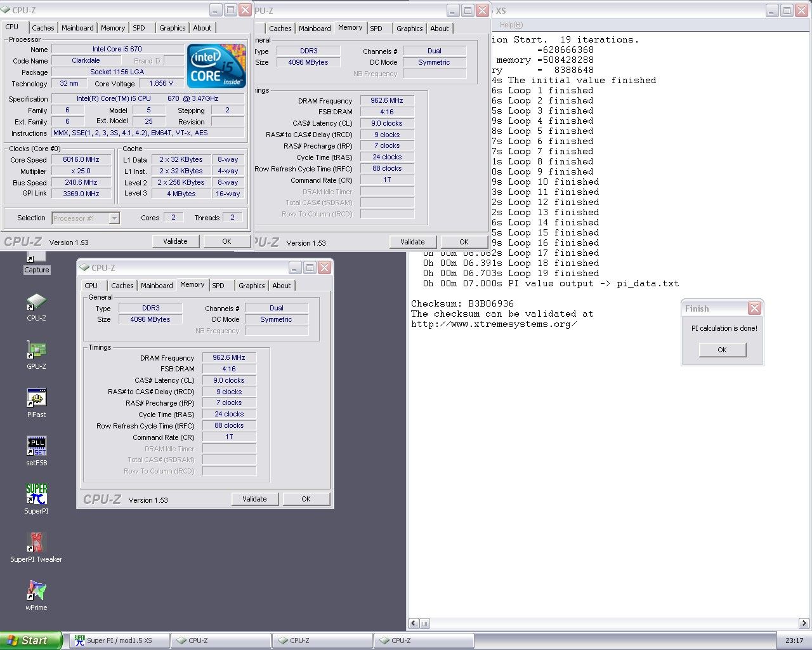Open Graphics tab in the partly hidden CPU-Z window
The image size is (812, 650).
coord(410,29)
